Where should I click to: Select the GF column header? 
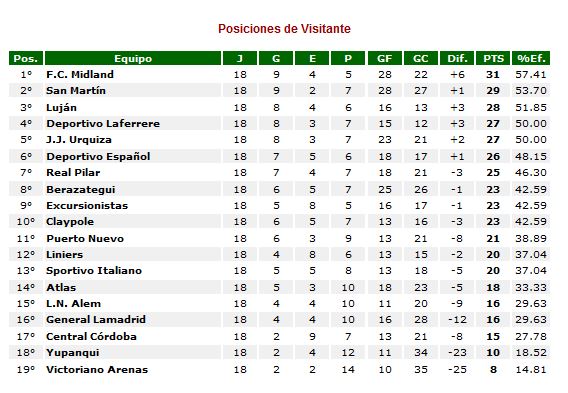pyautogui.click(x=385, y=58)
